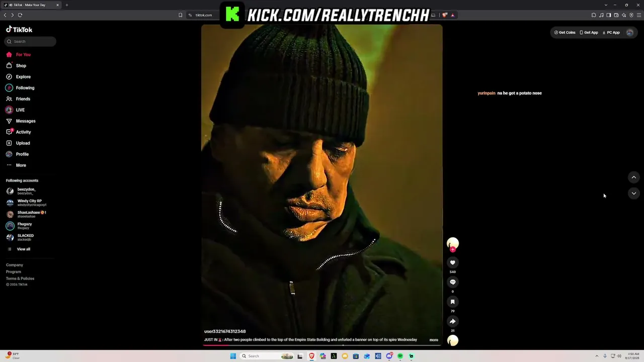
Task: Open the Brave Wallet icon
Action: pos(616,15)
